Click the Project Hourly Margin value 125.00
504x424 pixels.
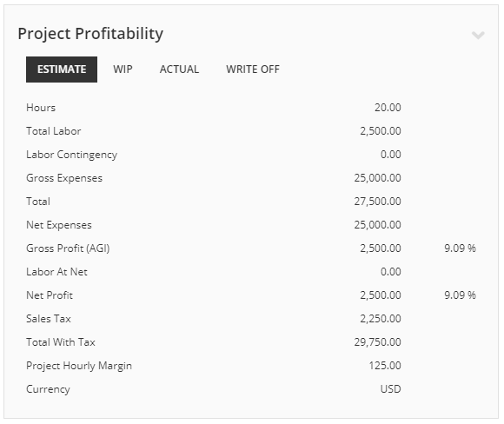(x=385, y=366)
